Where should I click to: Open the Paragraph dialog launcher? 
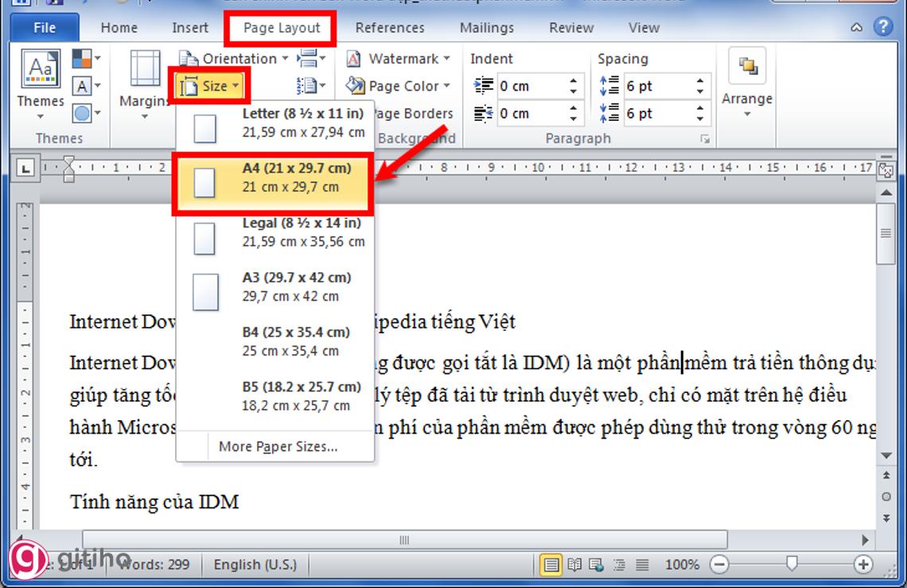click(707, 138)
